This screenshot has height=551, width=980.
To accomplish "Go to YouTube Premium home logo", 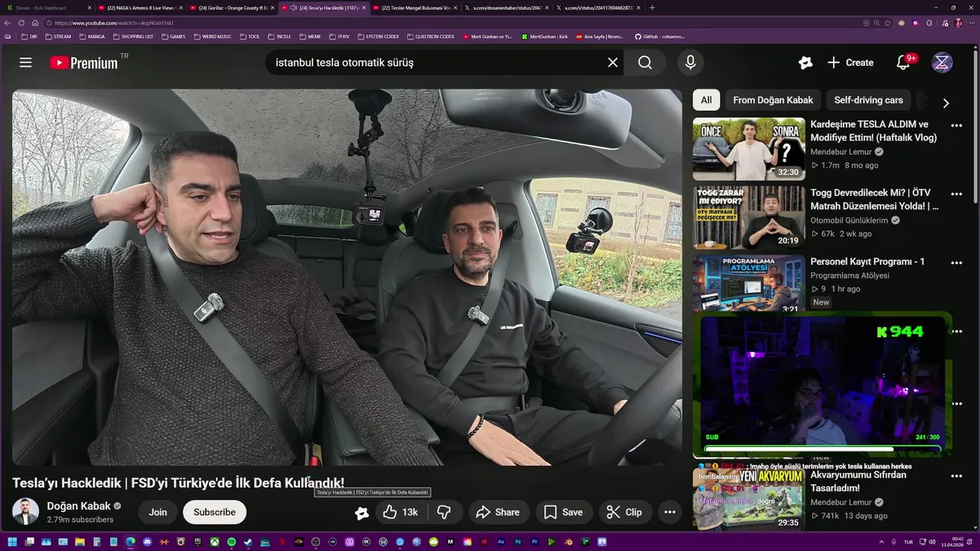I will [x=84, y=63].
